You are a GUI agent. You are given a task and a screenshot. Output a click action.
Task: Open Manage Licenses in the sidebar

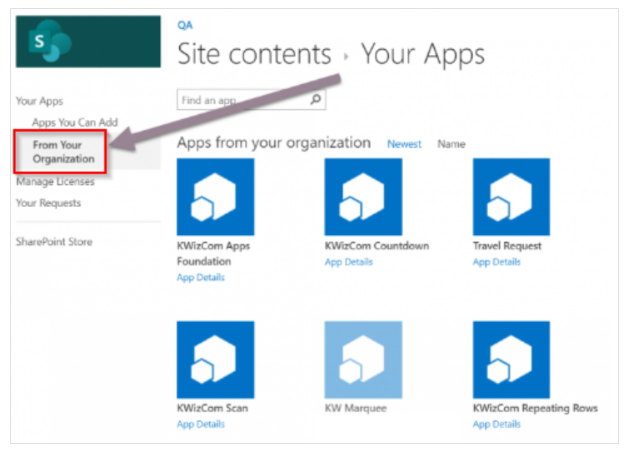[x=55, y=182]
